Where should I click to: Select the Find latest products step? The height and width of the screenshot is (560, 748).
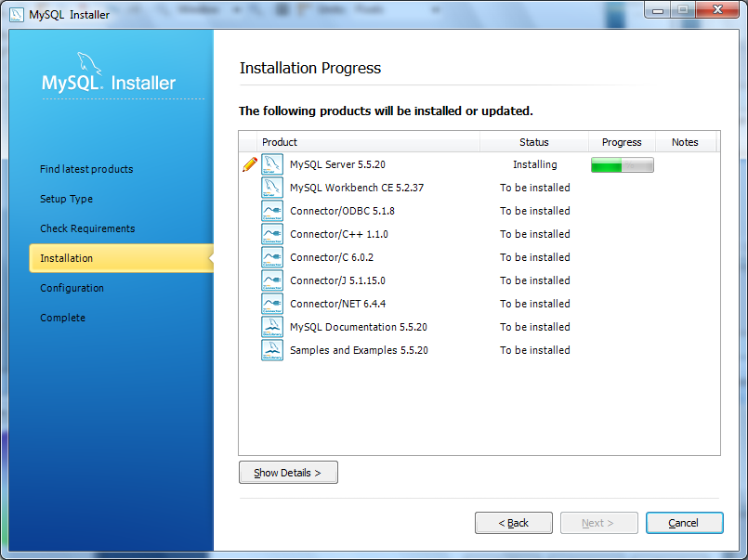click(x=86, y=169)
